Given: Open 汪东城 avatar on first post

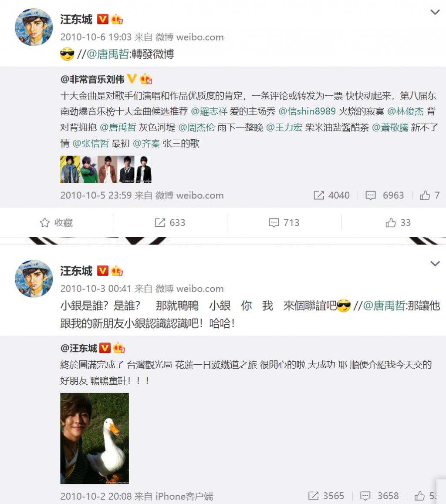Looking at the screenshot, I should click(x=34, y=27).
